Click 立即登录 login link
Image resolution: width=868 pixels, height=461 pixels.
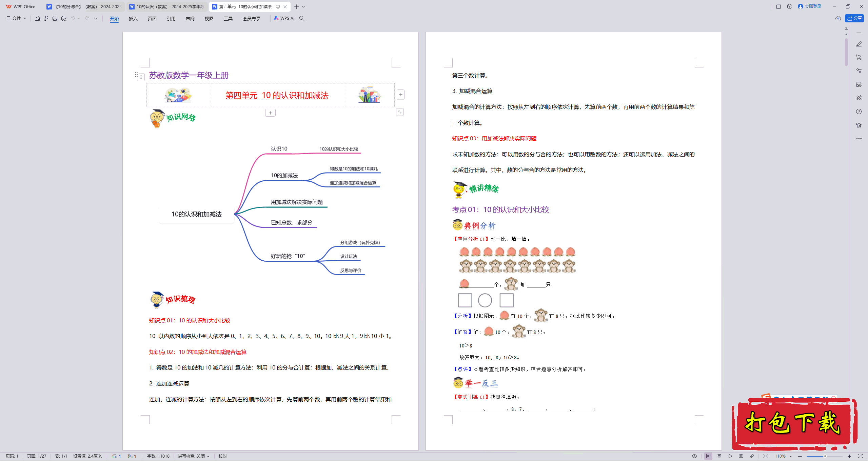point(810,6)
